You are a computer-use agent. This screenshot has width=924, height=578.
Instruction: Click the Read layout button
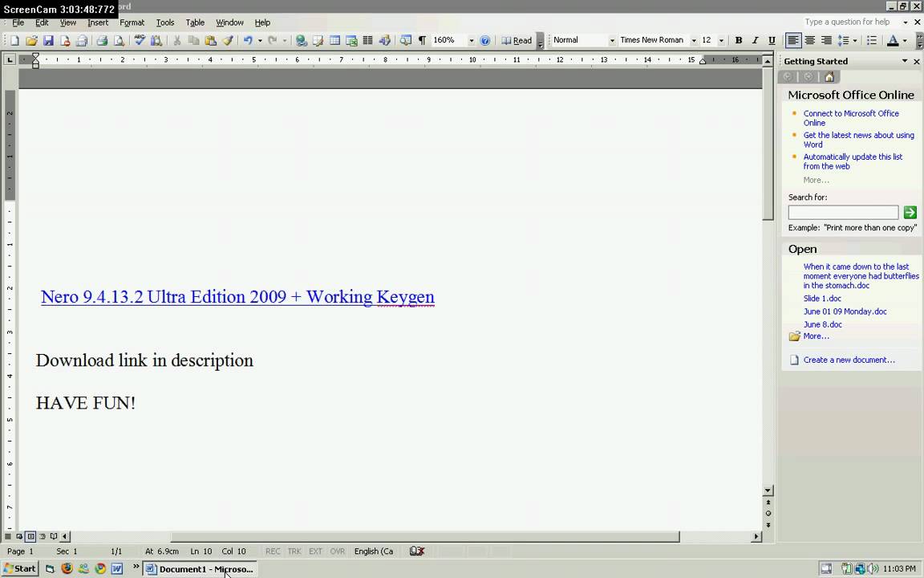(517, 41)
